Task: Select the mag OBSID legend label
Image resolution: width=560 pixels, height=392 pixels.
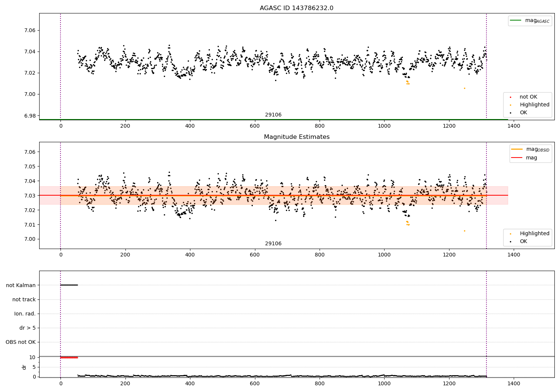Action: pos(538,149)
